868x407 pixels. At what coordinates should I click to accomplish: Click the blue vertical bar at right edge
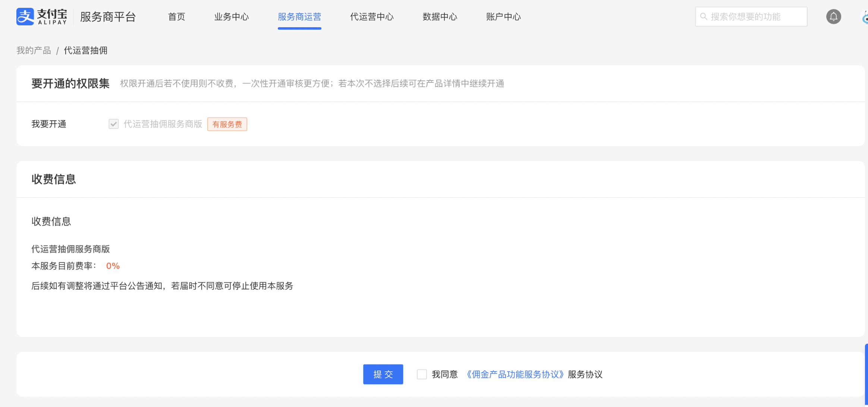pyautogui.click(x=866, y=375)
